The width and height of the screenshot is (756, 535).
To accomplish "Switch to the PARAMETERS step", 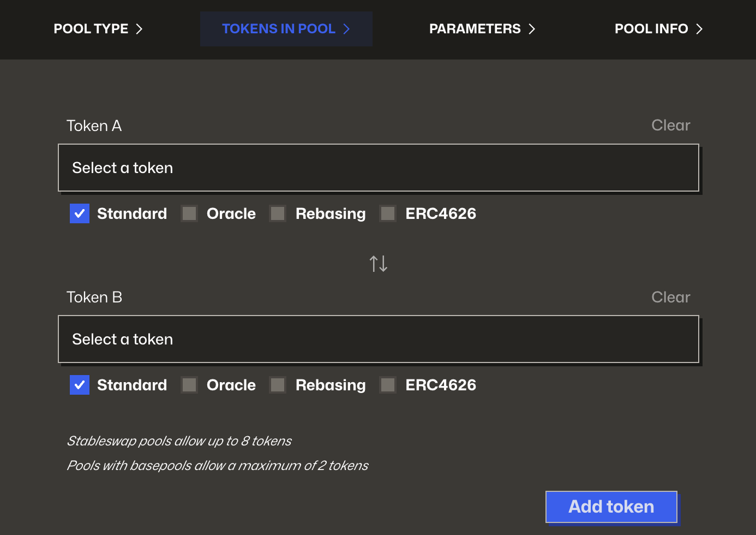I will (475, 29).
